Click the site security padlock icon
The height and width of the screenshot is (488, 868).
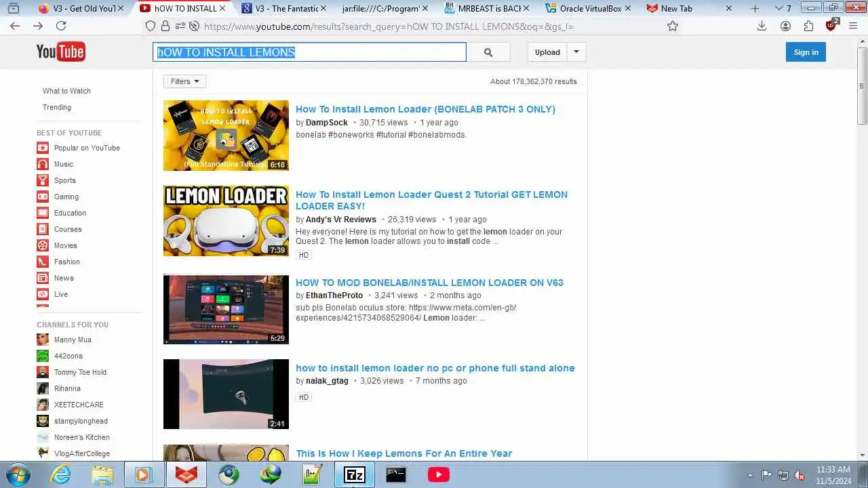click(165, 26)
